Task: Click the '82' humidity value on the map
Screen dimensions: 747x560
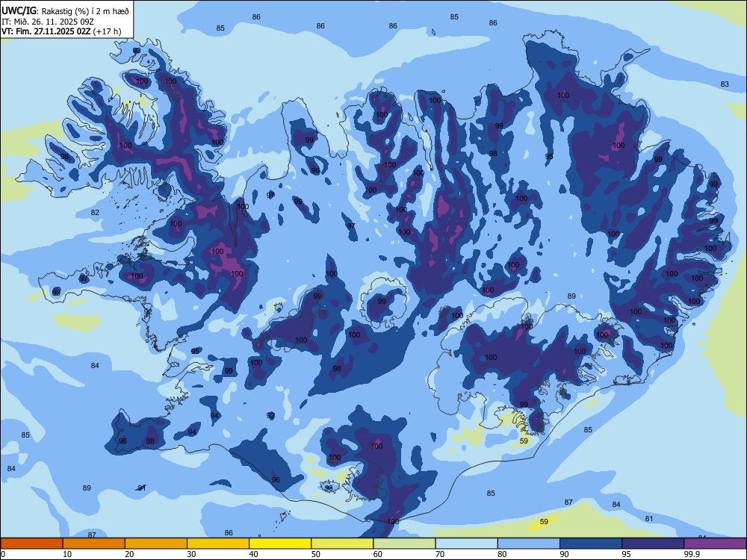Action: (96, 212)
